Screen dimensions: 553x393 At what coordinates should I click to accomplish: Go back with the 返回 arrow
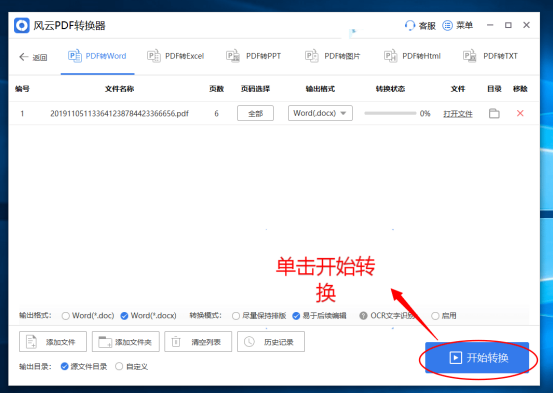click(24, 57)
